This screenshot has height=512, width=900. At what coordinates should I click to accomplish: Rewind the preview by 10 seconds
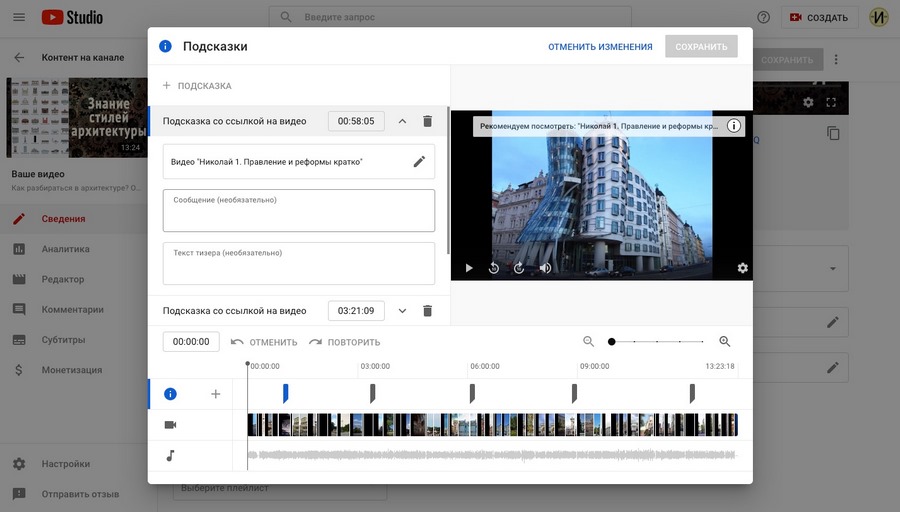[x=494, y=268]
